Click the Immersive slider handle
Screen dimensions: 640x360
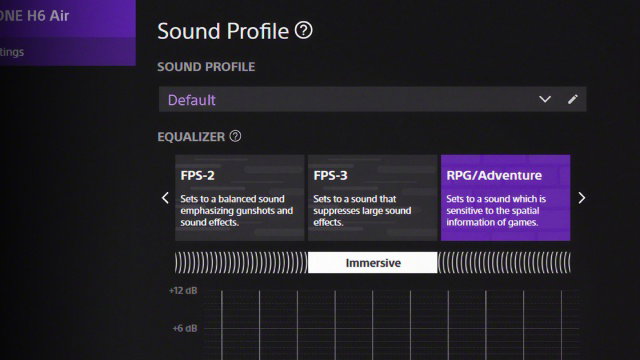pos(373,262)
